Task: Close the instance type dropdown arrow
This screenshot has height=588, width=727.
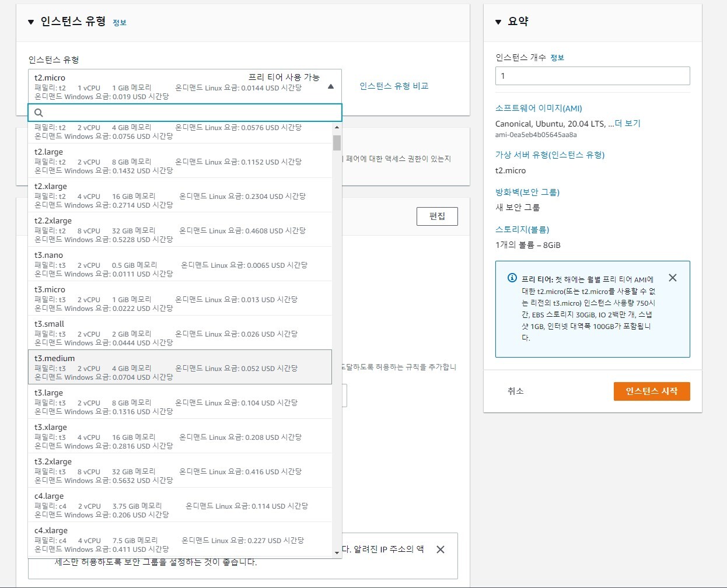Action: point(331,86)
